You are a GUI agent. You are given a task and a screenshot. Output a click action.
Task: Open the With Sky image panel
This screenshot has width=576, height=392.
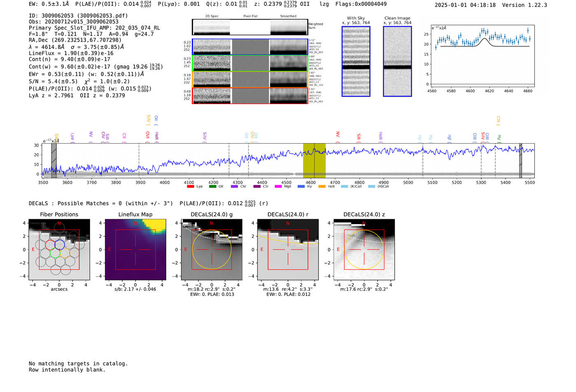[356, 61]
